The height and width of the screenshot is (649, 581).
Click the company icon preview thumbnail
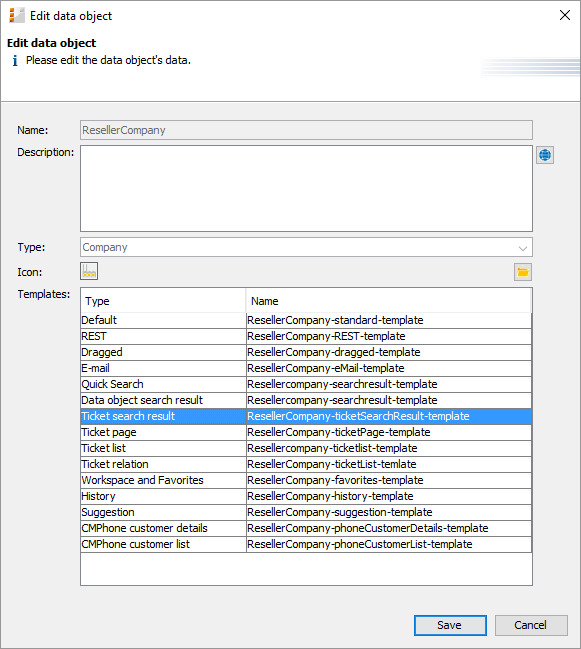point(89,272)
